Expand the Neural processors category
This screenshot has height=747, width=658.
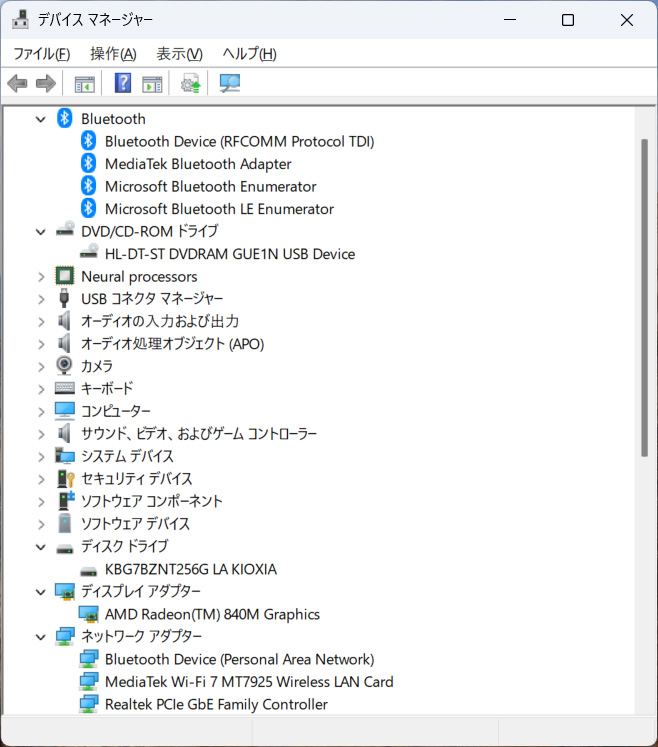[41, 277]
